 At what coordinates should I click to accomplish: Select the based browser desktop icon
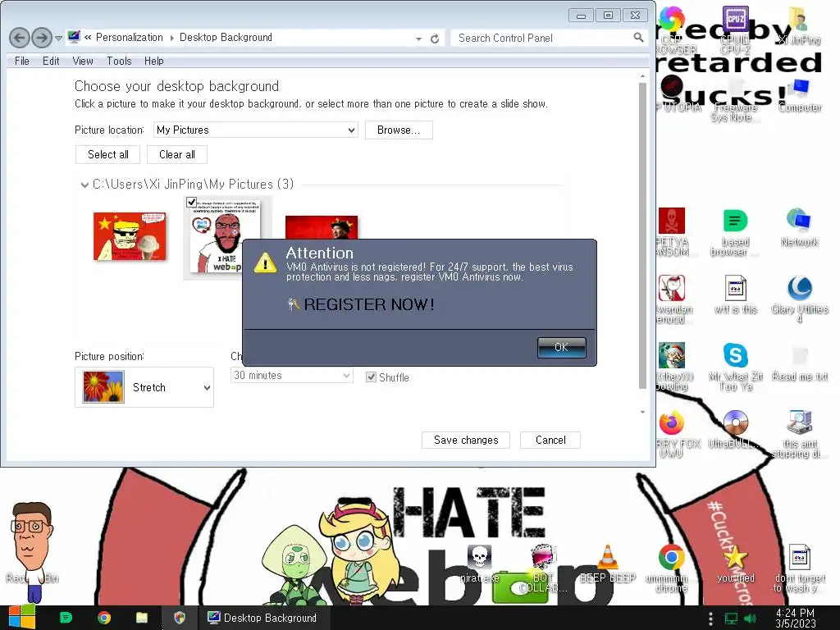point(735,232)
